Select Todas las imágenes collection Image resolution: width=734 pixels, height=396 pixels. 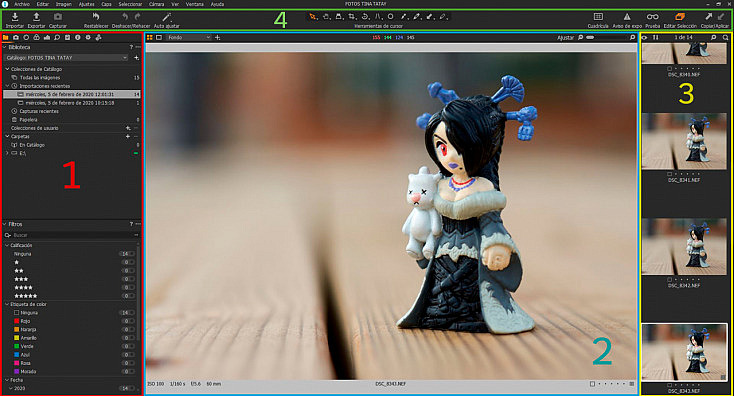click(x=40, y=78)
